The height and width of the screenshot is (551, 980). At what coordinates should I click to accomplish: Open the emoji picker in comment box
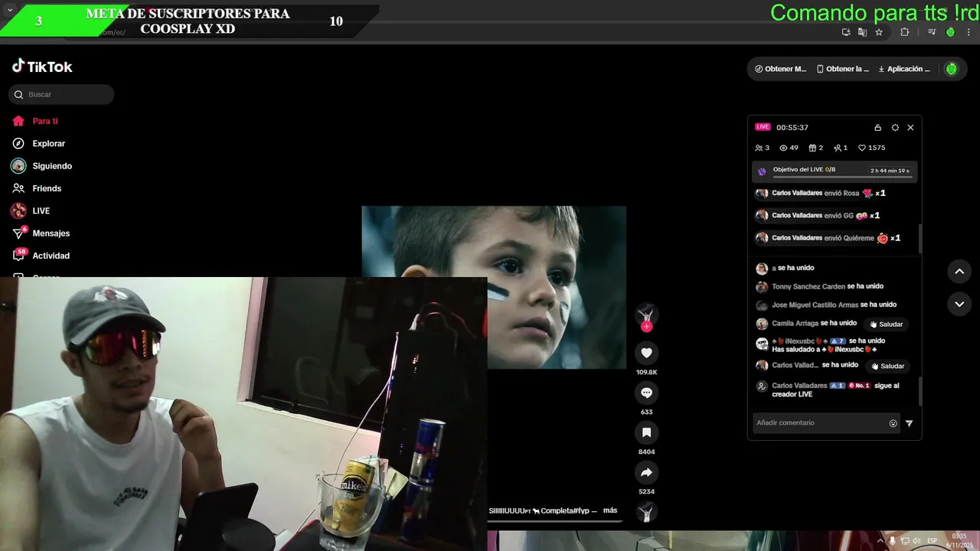click(x=893, y=423)
